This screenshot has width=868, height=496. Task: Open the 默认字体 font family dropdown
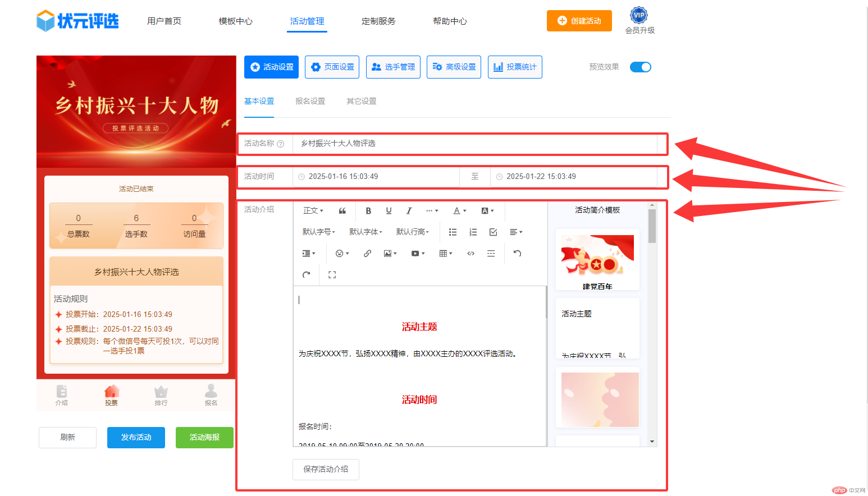click(366, 232)
